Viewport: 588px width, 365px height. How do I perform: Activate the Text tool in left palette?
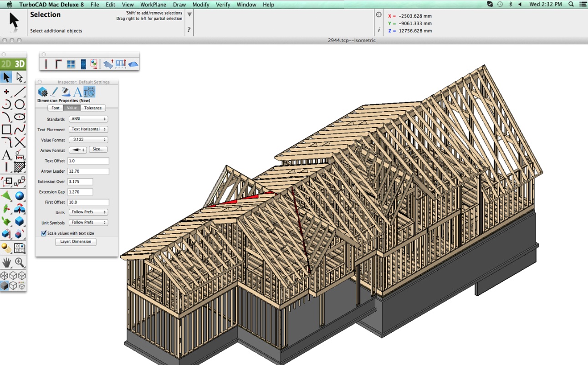tap(6, 155)
